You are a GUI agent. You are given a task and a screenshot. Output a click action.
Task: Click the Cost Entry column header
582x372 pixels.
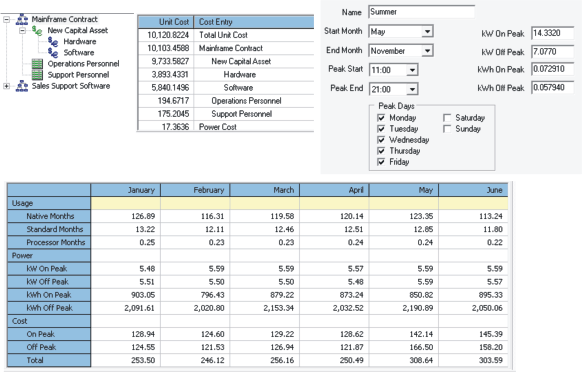(x=254, y=22)
